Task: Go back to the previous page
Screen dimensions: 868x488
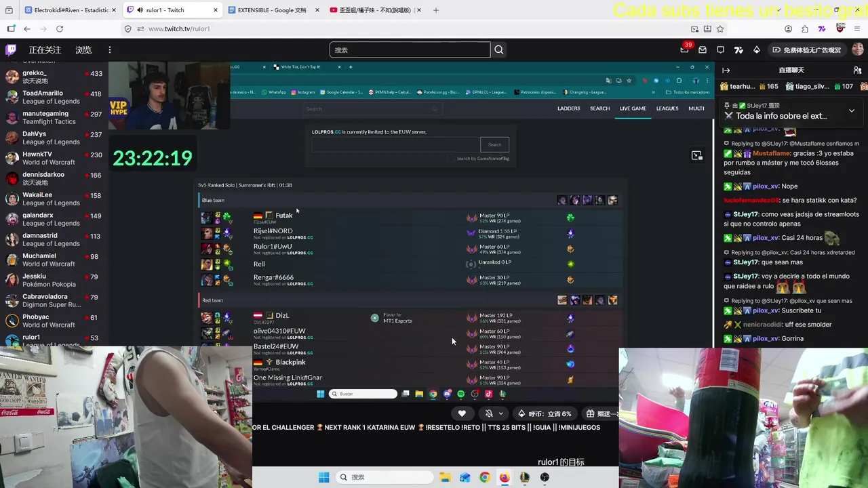Action: click(x=26, y=28)
